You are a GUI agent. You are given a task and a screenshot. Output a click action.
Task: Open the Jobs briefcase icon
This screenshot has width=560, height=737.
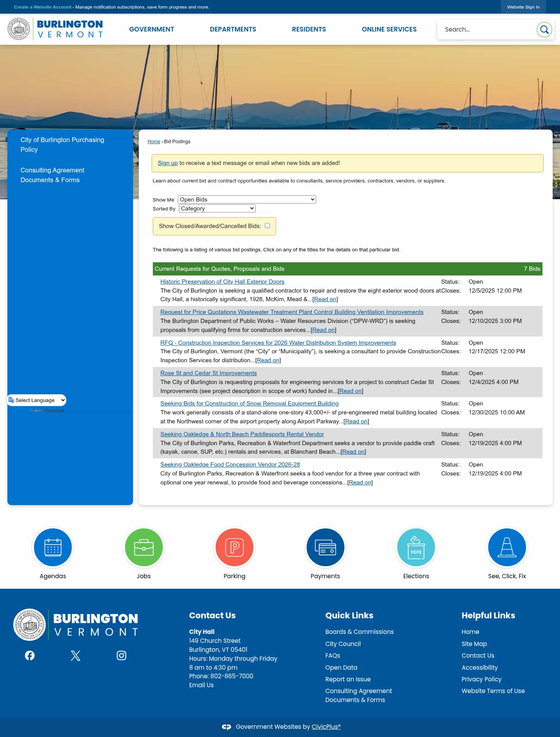coord(143,547)
